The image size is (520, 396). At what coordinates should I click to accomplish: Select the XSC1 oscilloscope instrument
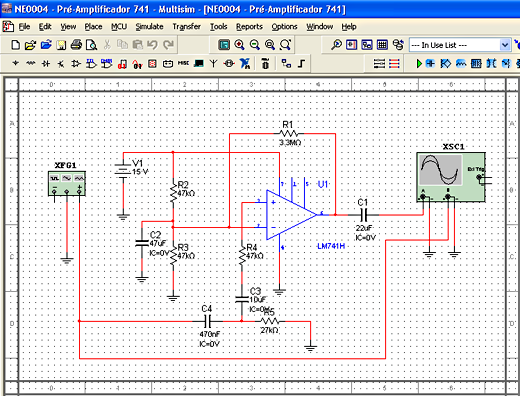(451, 177)
